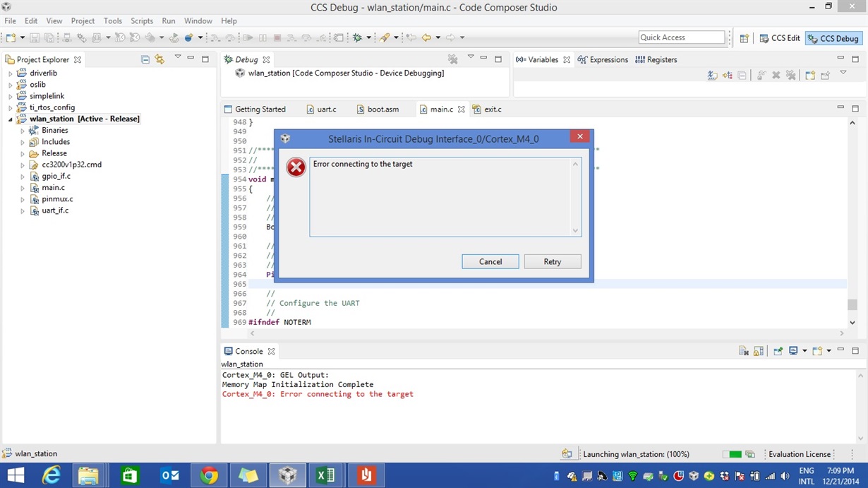The width and height of the screenshot is (868, 488).
Task: Collapse the wlan_station project node
Action: 10,119
